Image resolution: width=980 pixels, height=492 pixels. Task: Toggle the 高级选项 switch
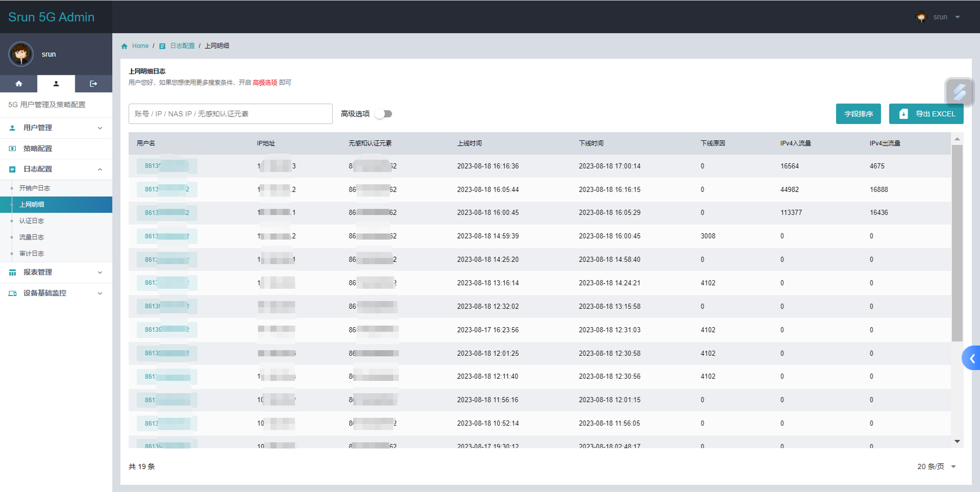point(384,114)
